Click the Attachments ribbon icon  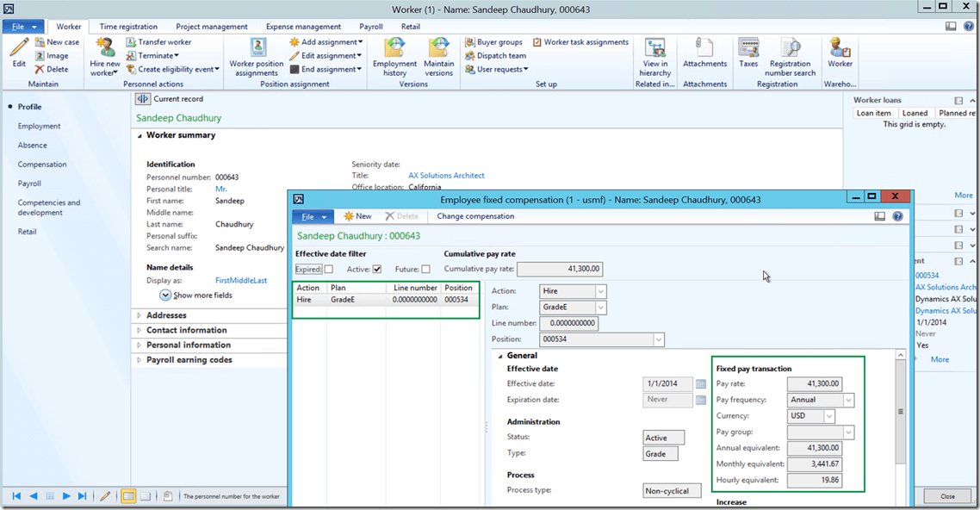pos(704,48)
